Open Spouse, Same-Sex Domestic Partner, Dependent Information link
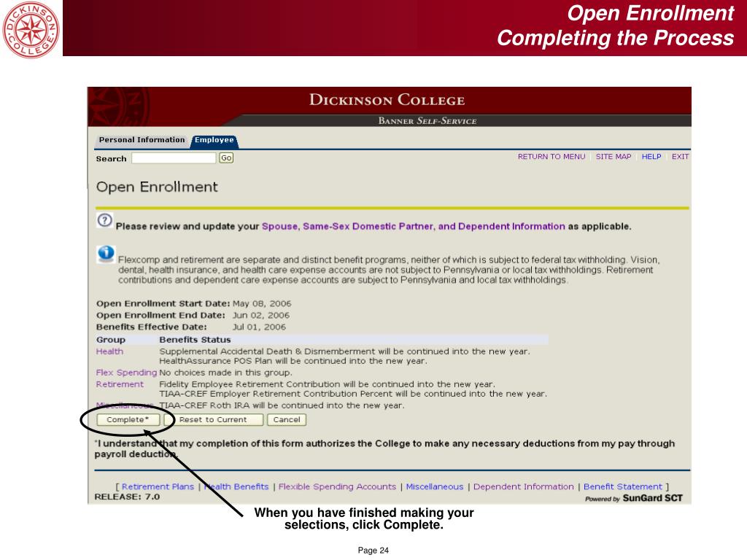 (x=413, y=227)
